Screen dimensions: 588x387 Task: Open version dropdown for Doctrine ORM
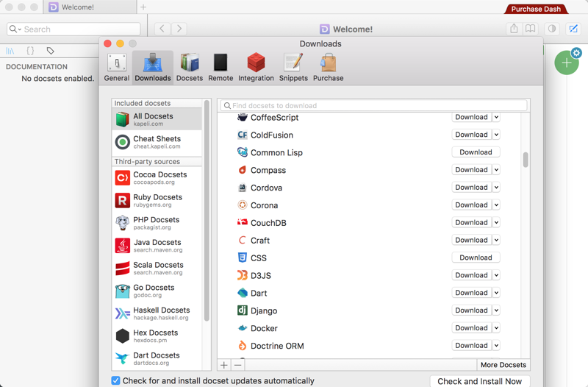(x=496, y=345)
